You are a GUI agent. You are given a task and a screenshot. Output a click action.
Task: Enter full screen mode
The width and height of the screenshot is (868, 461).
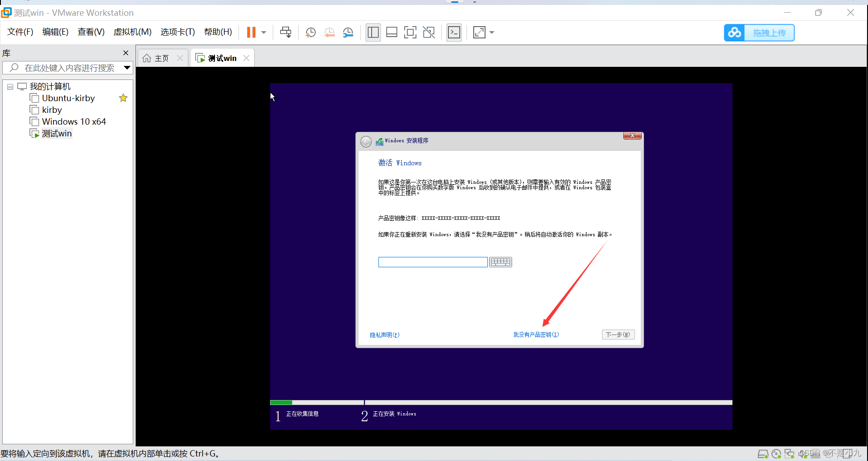410,32
